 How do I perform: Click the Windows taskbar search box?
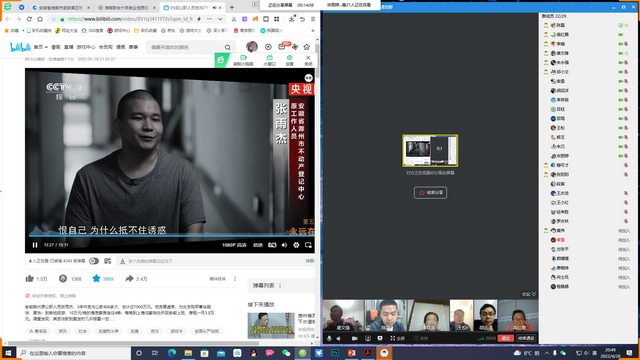click(73, 353)
